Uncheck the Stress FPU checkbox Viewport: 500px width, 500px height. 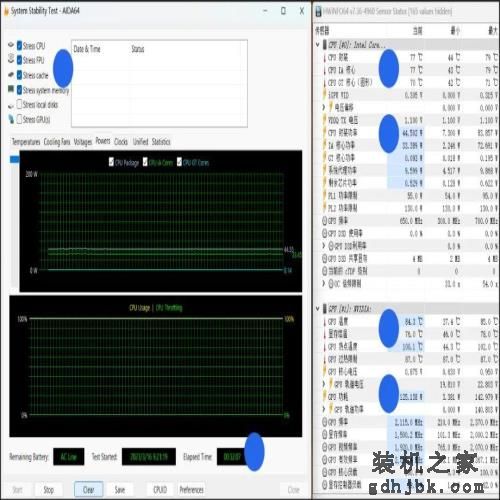(19, 60)
